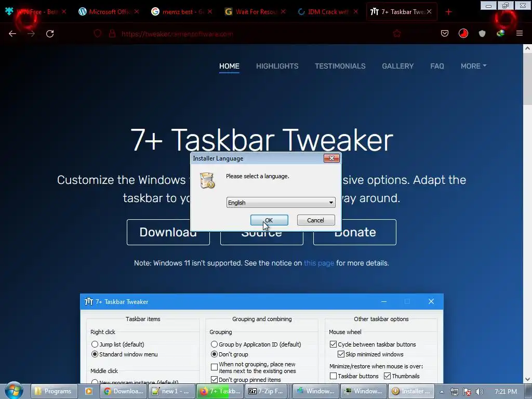
Task: Select Don't group radio button
Action: [214, 354]
